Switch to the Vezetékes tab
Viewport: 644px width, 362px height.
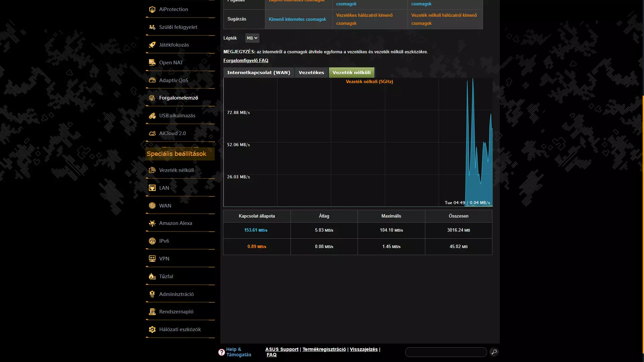click(x=311, y=72)
